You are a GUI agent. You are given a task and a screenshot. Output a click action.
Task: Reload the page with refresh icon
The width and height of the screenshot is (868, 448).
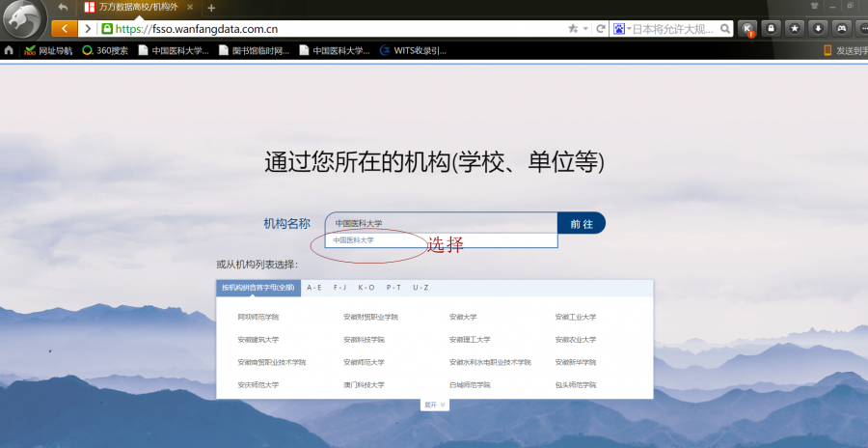coord(600,29)
